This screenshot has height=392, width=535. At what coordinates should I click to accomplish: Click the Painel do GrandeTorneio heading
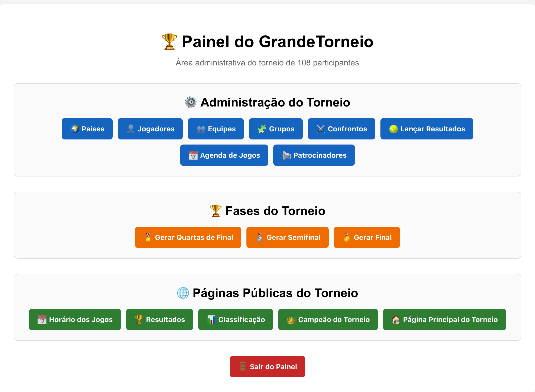pos(277,42)
